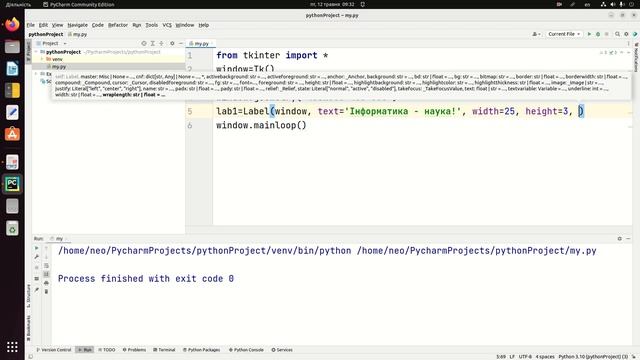The image size is (640, 360).
Task: Launch Firefox from the Ubuntu dock
Action: [12, 24]
